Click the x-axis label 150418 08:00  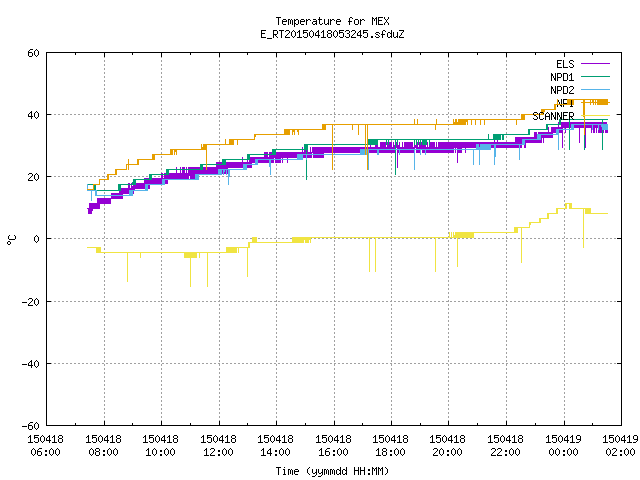(103, 446)
